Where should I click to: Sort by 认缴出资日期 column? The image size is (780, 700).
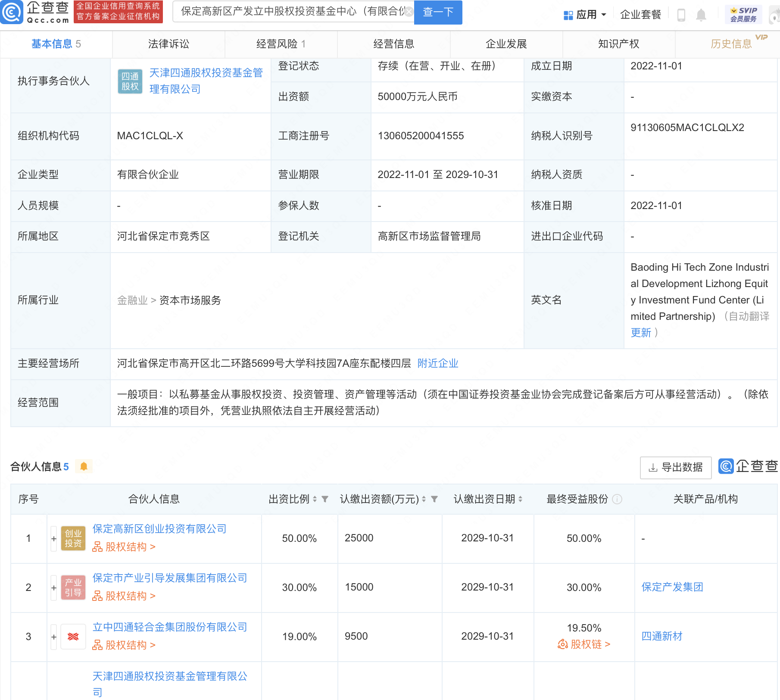coord(521,499)
